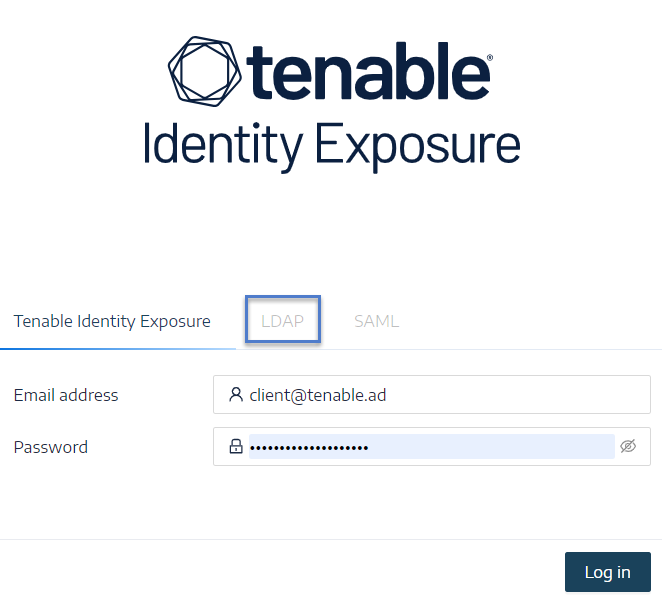
Task: Click the divider line above Log in
Action: pos(331,539)
